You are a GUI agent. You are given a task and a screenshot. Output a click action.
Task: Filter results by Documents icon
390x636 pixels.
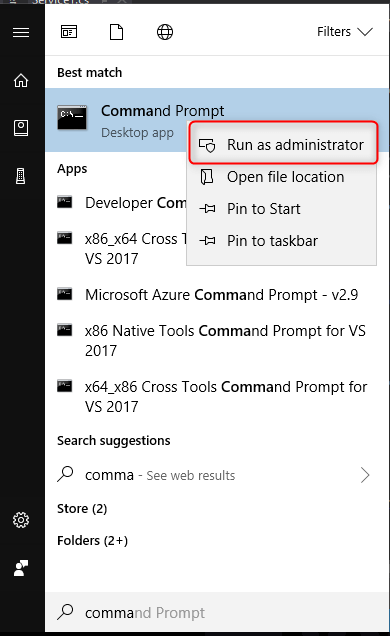tap(116, 32)
